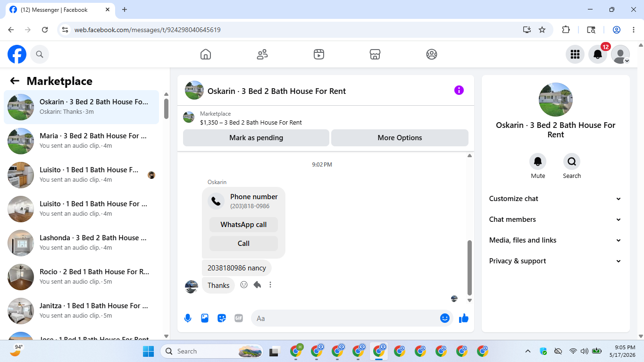Record a voice clip with microphone
The width and height of the screenshot is (644, 362).
click(188, 318)
